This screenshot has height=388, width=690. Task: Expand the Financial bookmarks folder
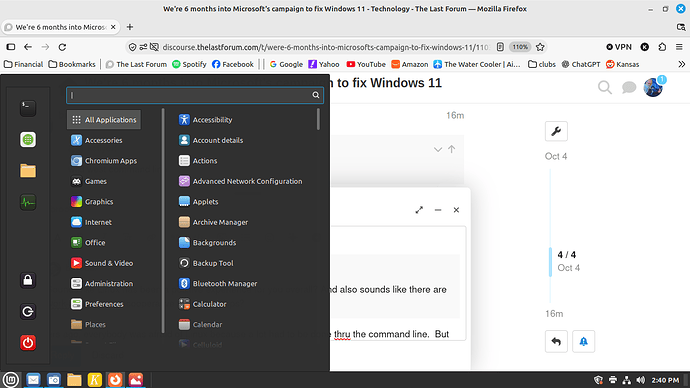pyautogui.click(x=23, y=64)
